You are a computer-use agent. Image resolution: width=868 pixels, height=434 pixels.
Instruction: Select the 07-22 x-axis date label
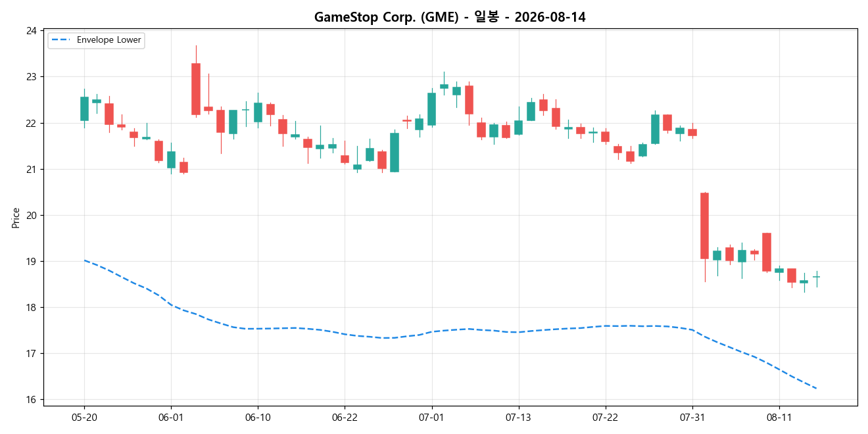click(x=605, y=418)
